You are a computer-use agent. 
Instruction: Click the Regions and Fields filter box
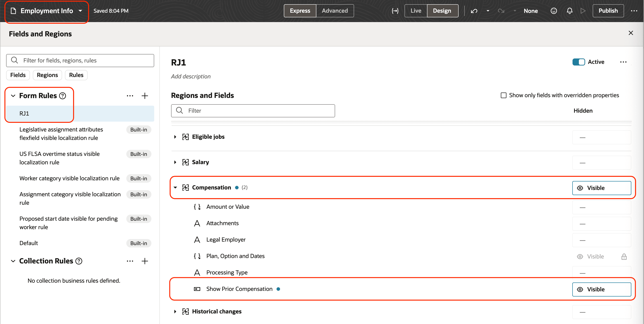coord(253,111)
